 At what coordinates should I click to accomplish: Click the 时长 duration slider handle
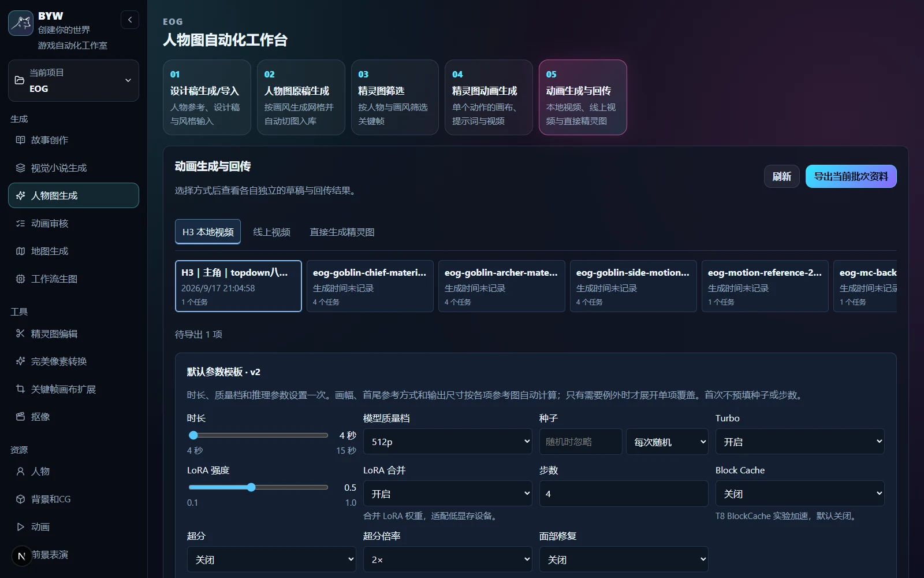193,435
